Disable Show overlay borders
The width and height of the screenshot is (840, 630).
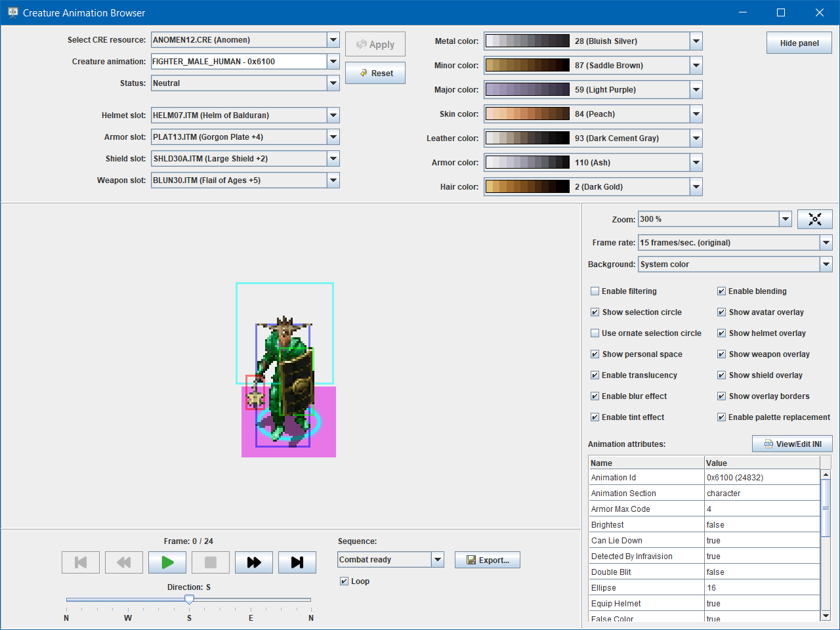(721, 396)
